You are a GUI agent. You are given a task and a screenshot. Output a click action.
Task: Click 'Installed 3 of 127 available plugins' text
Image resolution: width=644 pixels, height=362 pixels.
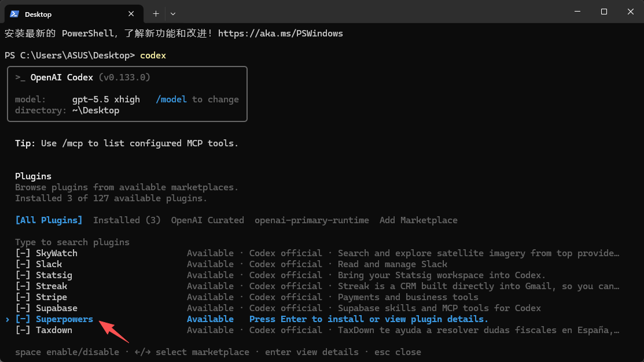[x=111, y=198]
